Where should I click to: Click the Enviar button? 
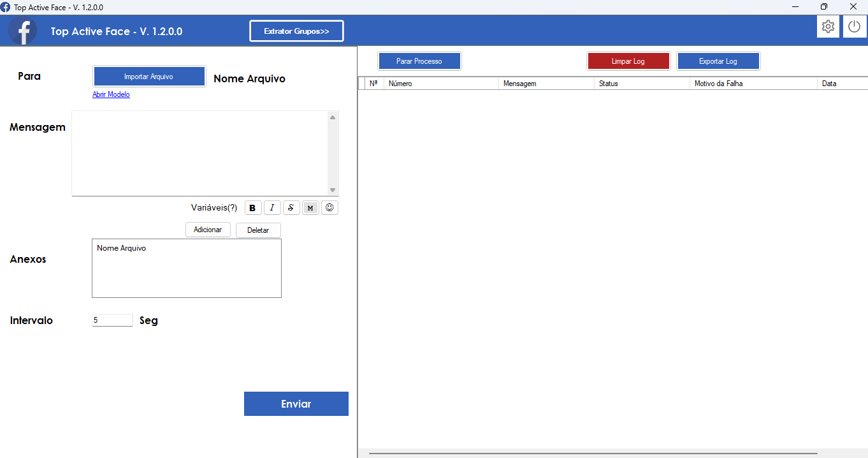point(296,404)
